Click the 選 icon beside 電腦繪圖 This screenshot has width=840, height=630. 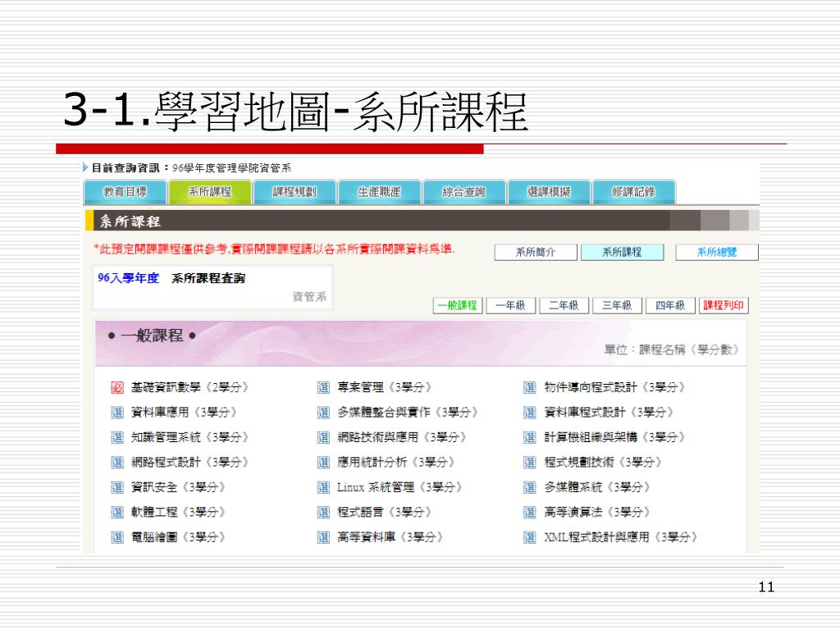117,537
